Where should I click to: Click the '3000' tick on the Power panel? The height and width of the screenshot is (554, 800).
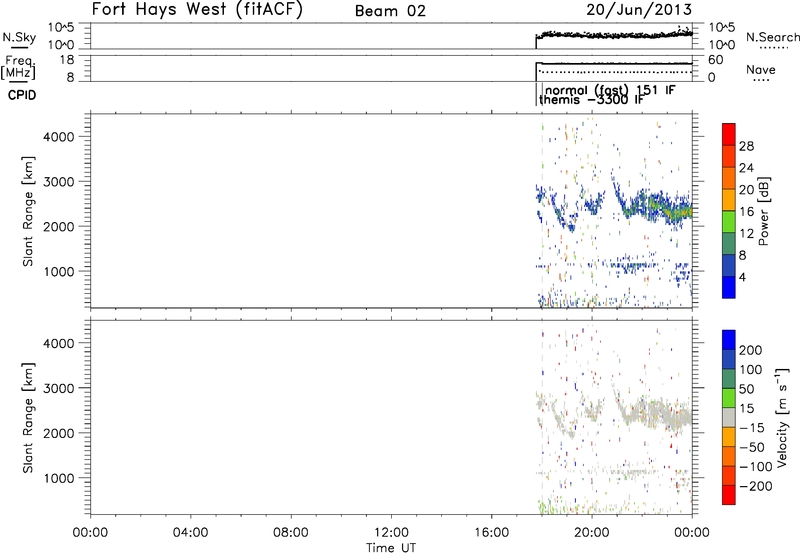click(x=59, y=182)
